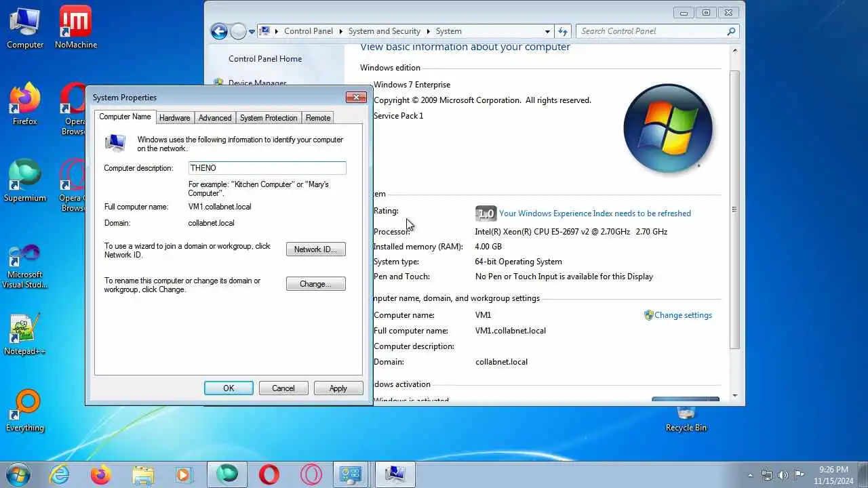Select the Firefox desktop shortcut
868x488 pixels.
25,104
